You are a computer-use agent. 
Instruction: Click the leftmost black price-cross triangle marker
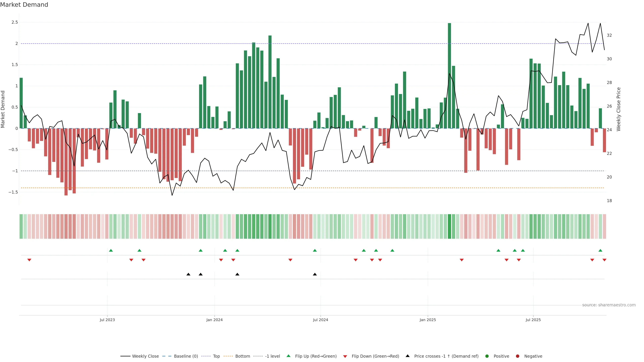point(189,274)
